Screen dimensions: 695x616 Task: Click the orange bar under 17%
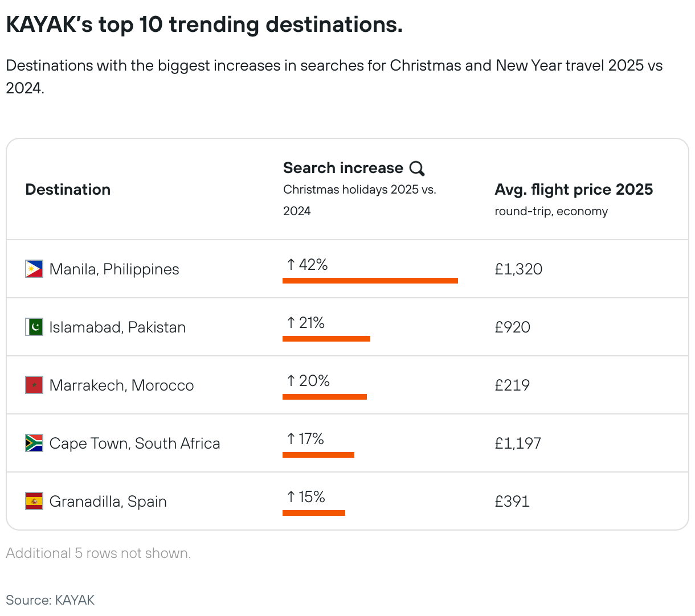click(x=318, y=455)
